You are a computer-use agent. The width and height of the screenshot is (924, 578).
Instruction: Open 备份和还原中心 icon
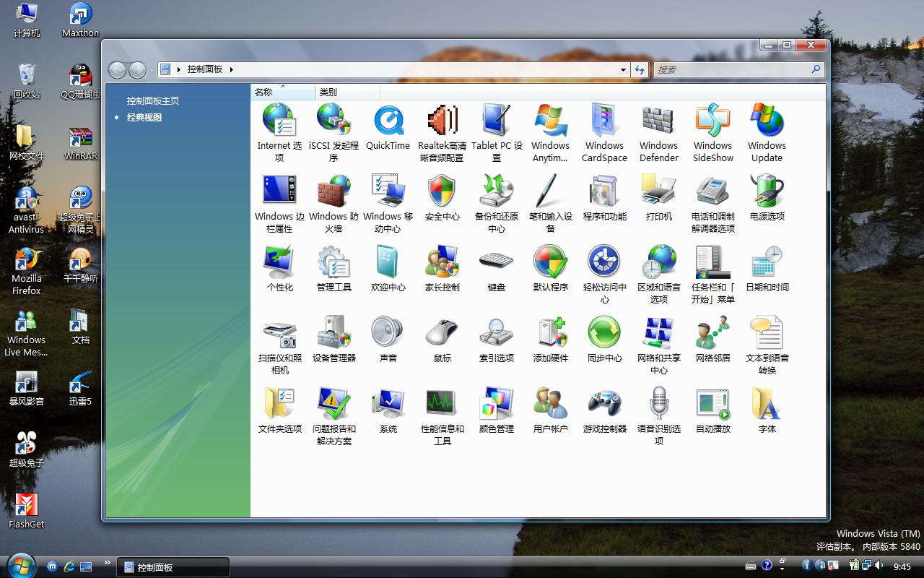click(x=497, y=203)
